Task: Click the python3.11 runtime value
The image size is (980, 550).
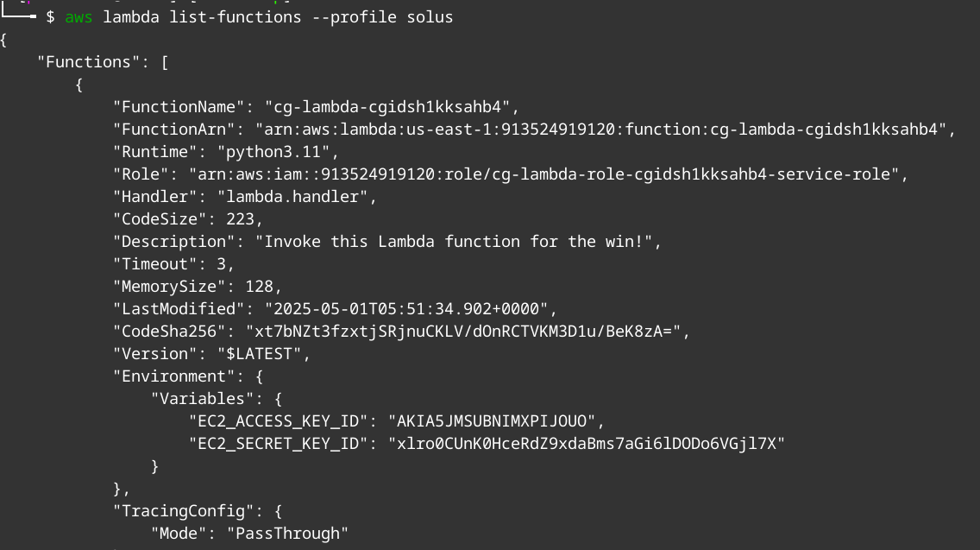Action: pyautogui.click(x=273, y=152)
